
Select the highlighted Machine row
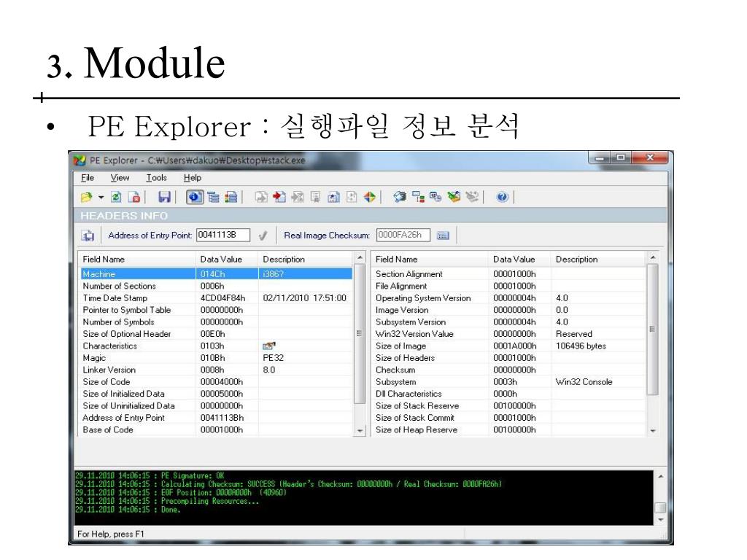click(x=217, y=274)
